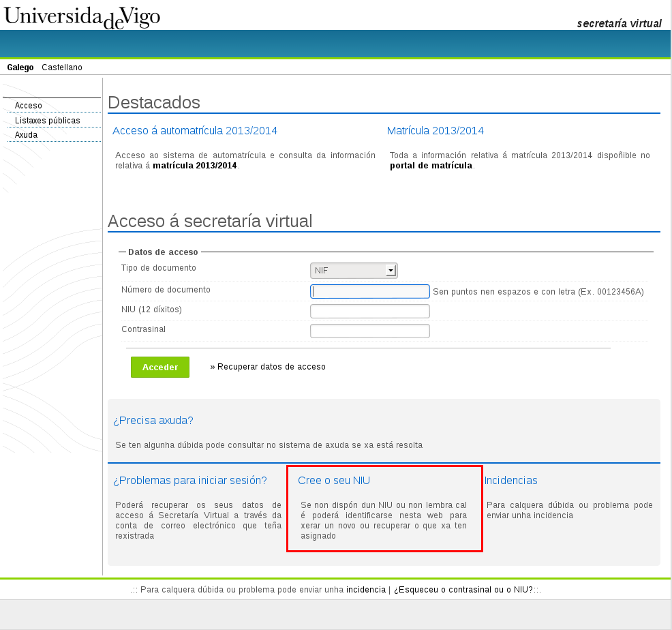The width and height of the screenshot is (672, 630).
Task: Open Acceso in the left sidebar
Action: (29, 106)
